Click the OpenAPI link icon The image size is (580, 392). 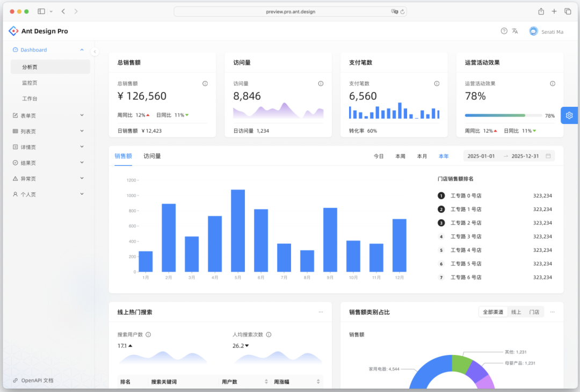[x=15, y=380]
